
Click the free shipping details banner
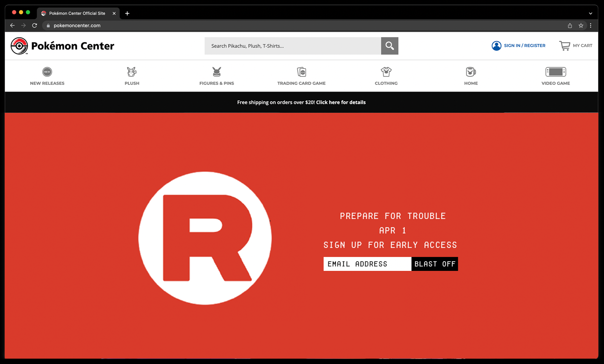301,102
